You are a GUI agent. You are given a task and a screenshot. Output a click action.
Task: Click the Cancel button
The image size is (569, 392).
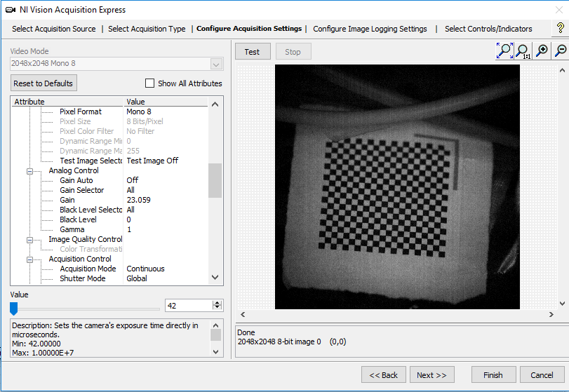coord(542,374)
